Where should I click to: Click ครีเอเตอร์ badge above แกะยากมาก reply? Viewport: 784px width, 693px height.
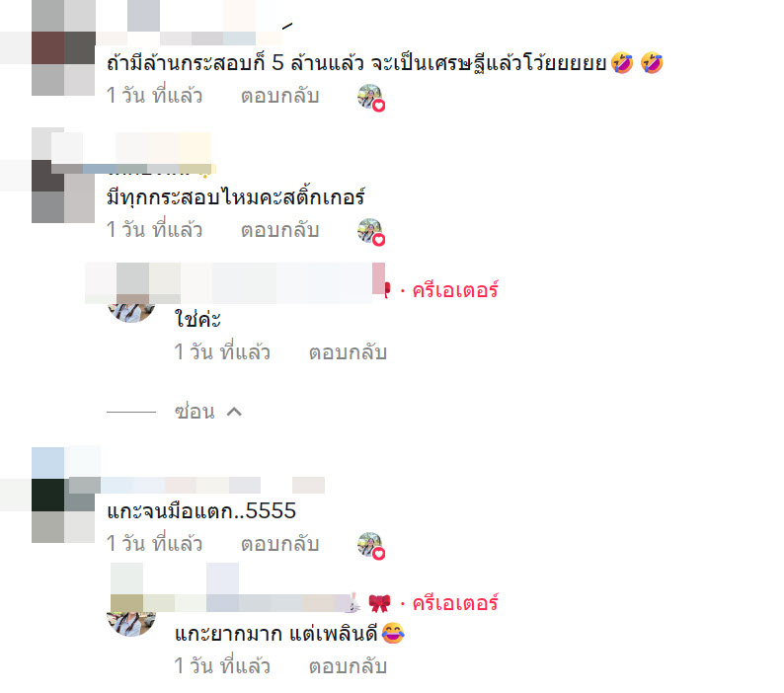[455, 603]
